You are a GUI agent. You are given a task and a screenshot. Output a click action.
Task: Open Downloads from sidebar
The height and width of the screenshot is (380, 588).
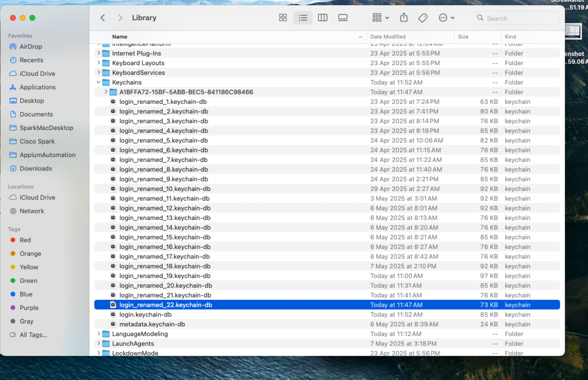click(x=36, y=169)
